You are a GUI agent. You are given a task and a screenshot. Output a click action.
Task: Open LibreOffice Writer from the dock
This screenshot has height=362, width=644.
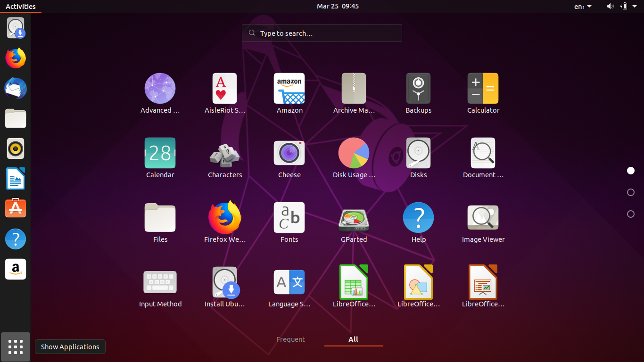coord(16,179)
